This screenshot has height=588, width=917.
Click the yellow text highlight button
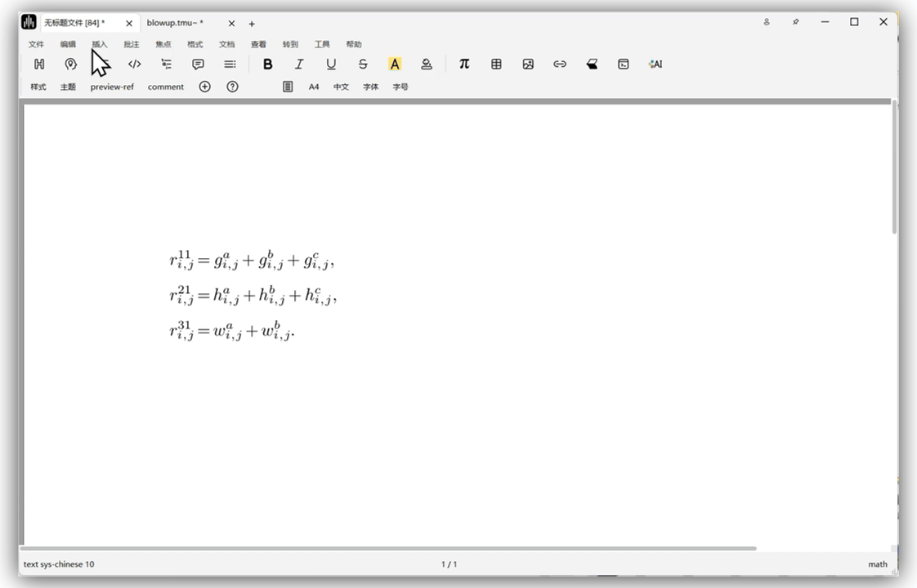coord(395,64)
